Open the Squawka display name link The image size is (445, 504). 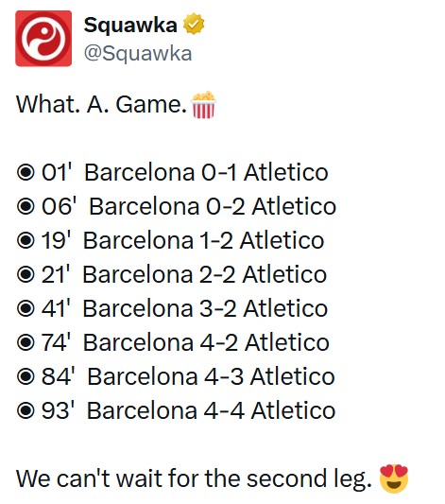tap(130, 26)
